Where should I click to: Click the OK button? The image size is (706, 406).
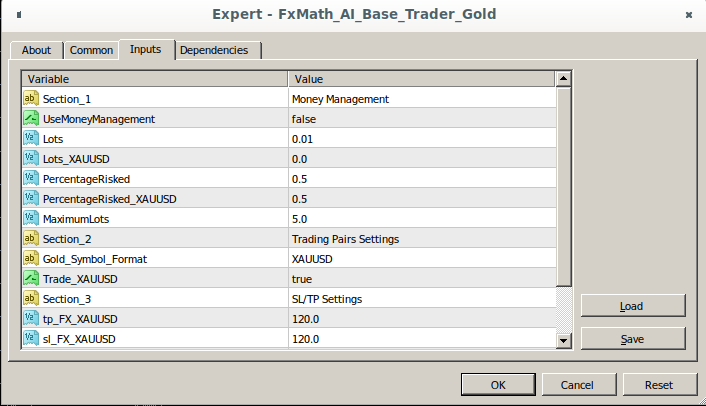[x=498, y=385]
